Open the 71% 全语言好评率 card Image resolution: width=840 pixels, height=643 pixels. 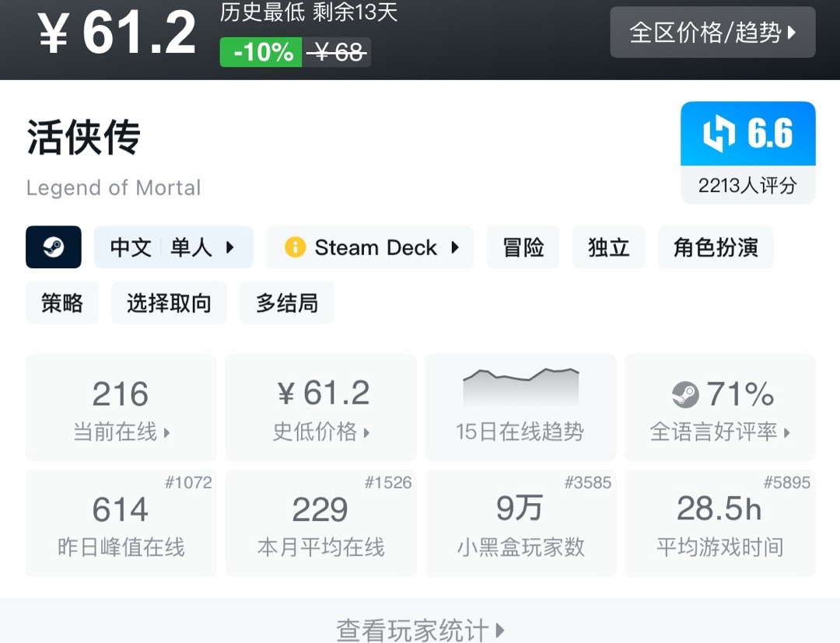tap(720, 407)
